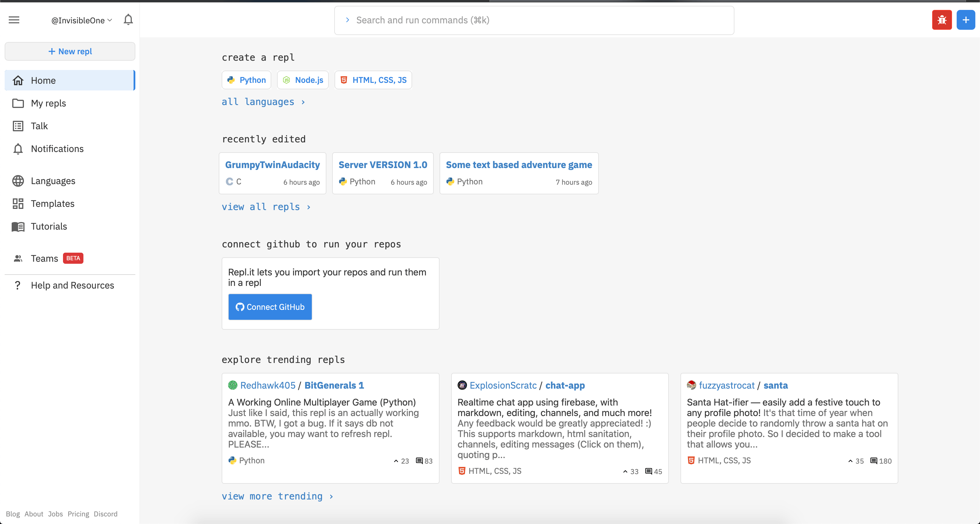Click fuzzyastrocat avatar icon
The image size is (980, 524).
tap(691, 385)
